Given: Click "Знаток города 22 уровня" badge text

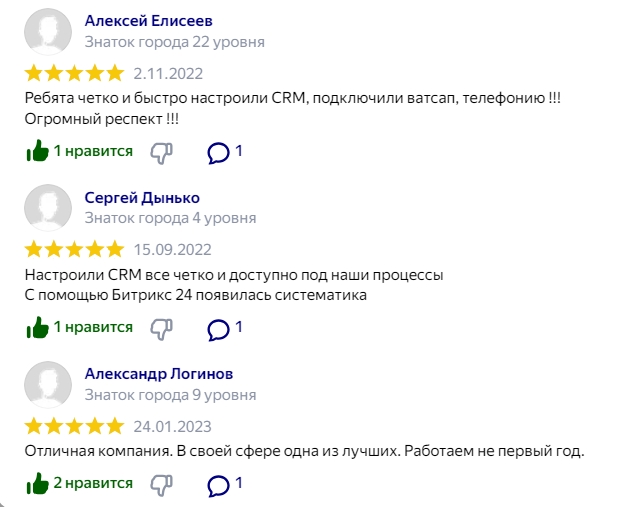Looking at the screenshot, I should [175, 42].
